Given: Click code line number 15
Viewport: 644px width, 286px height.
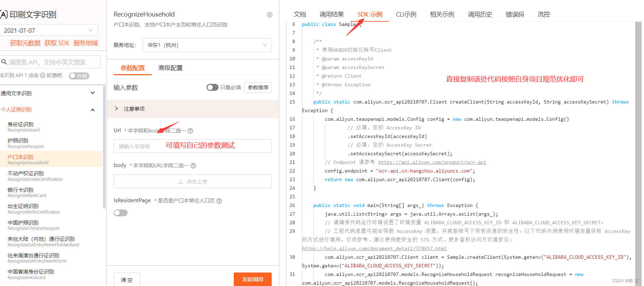Looking at the screenshot, I should click(292, 102).
